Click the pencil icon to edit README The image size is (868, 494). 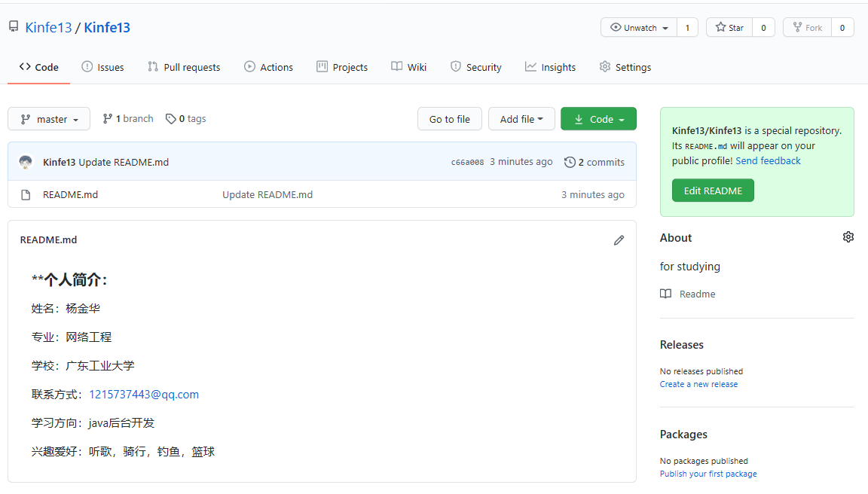[x=619, y=240]
